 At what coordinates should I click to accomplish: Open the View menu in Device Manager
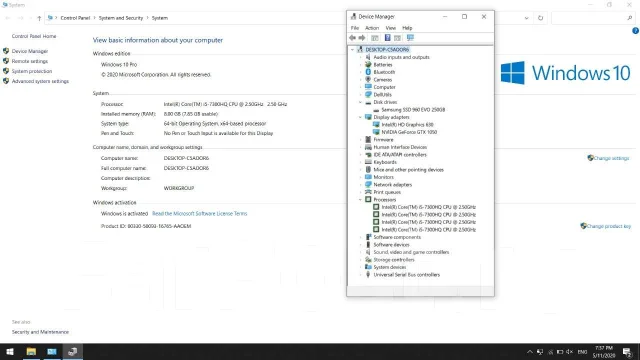click(x=391, y=28)
